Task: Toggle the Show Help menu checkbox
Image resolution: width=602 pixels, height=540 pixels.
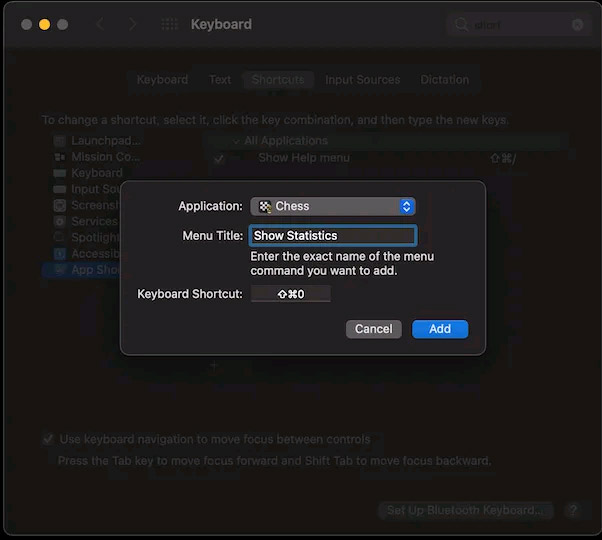Action: click(x=219, y=159)
